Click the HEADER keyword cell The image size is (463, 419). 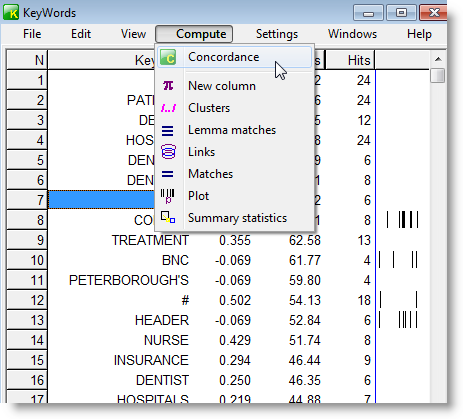(x=162, y=320)
